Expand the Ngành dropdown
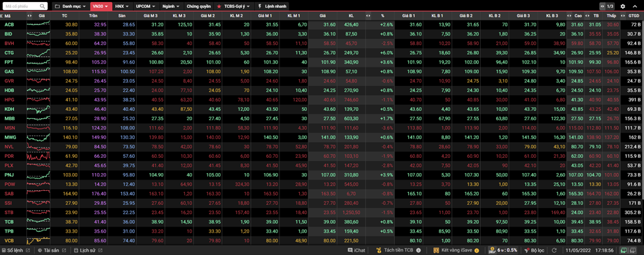 [x=171, y=7]
